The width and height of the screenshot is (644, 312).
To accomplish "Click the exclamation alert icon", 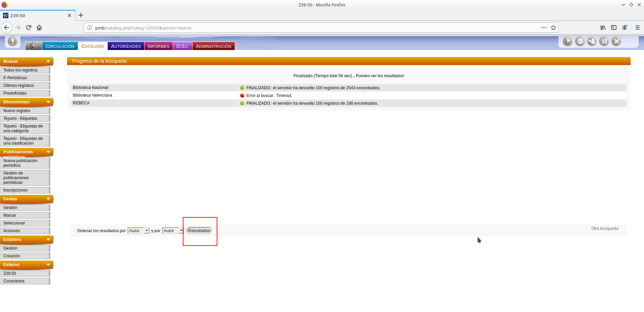I will [x=13, y=41].
